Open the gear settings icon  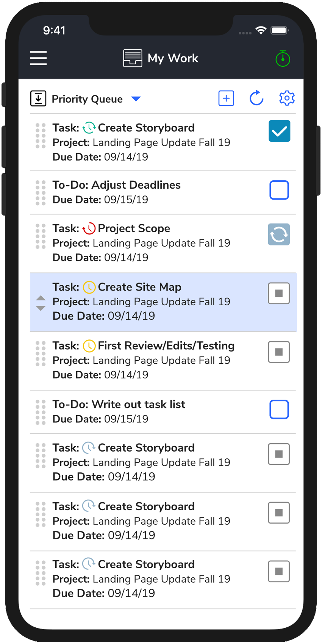(x=287, y=98)
